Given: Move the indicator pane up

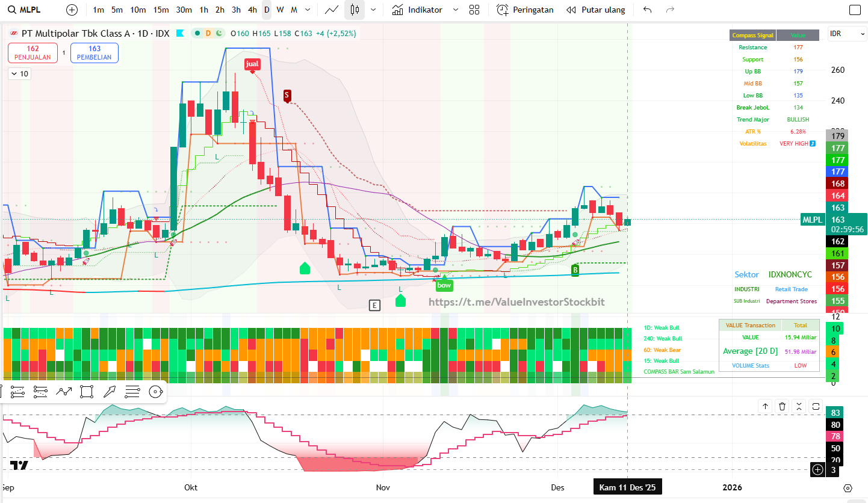Looking at the screenshot, I should (x=765, y=406).
